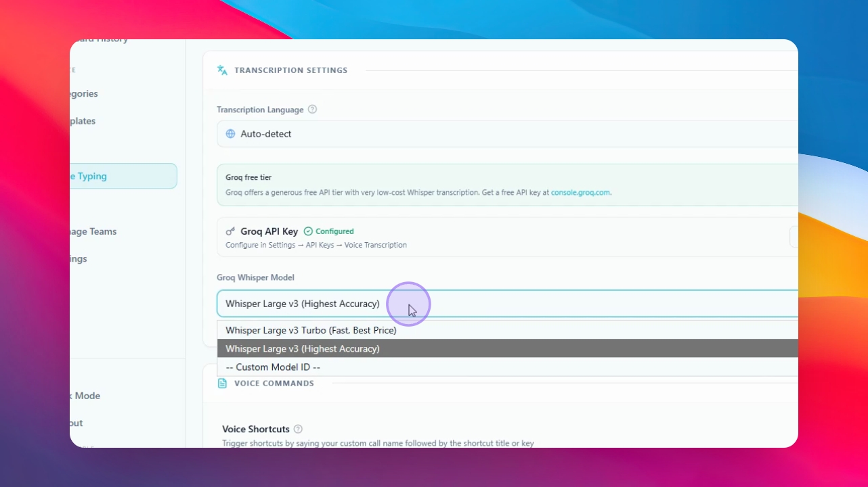Click the green Configured checkmark icon
Screen dimensions: 868x487
[x=308, y=231]
